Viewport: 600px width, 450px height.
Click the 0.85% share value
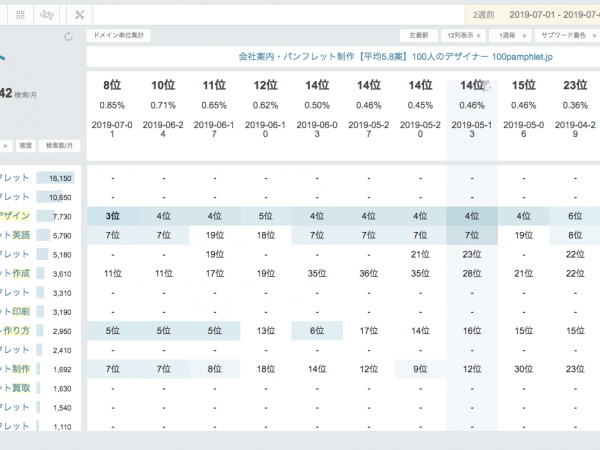[x=112, y=105]
